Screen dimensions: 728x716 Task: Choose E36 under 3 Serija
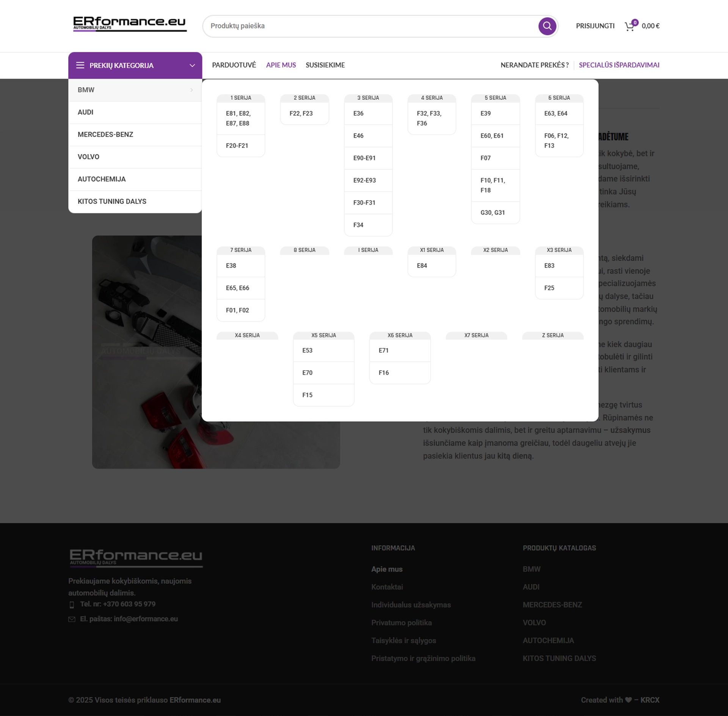(x=368, y=113)
